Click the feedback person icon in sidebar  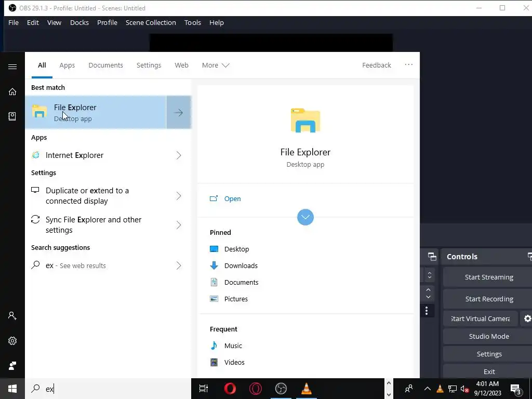point(12,366)
